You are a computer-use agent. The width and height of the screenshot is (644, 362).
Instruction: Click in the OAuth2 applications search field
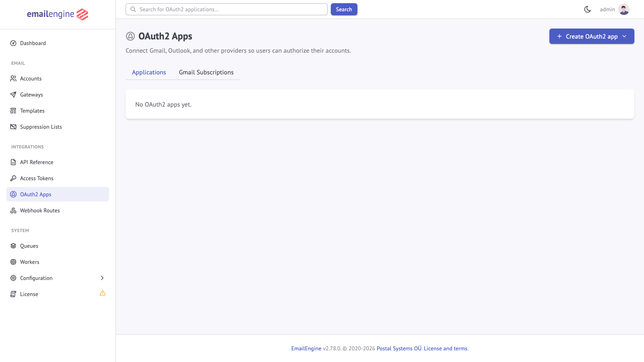227,9
